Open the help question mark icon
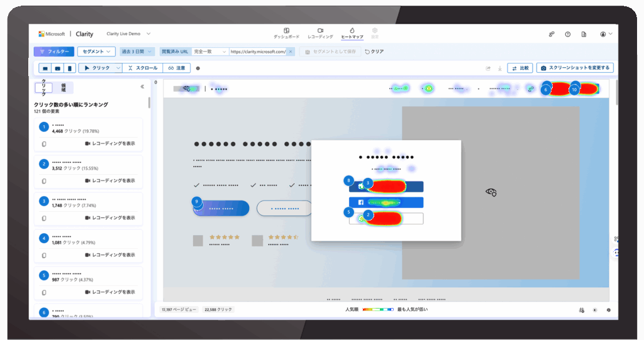The width and height of the screenshot is (644, 340). (568, 34)
